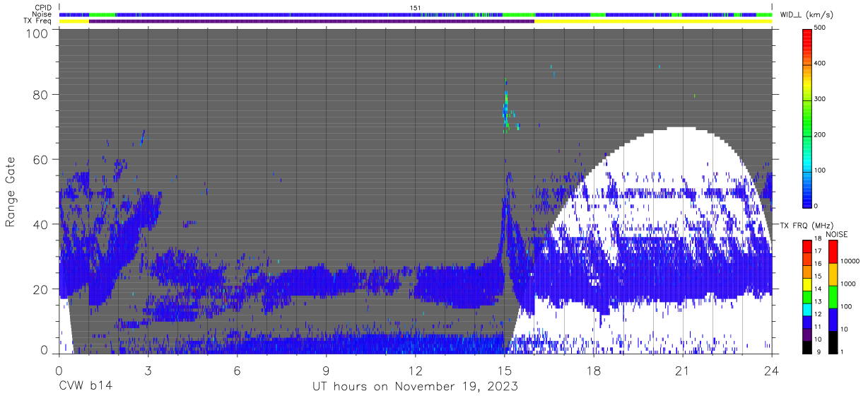The height and width of the screenshot is (401, 868).
Task: Click the y-axis tick label '40'
Action: (x=41, y=224)
